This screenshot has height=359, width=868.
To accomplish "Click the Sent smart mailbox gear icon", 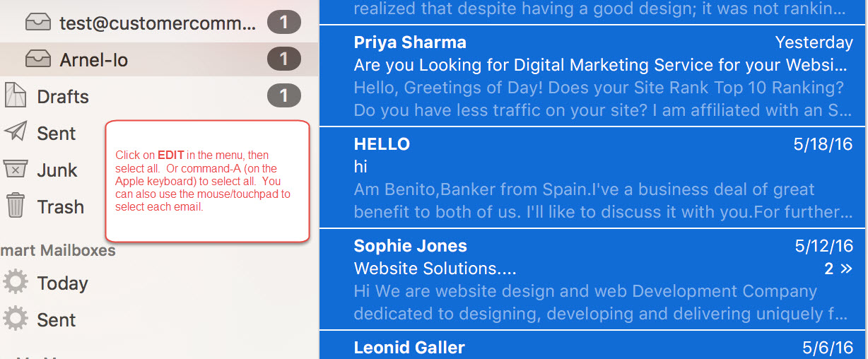I will [x=16, y=319].
